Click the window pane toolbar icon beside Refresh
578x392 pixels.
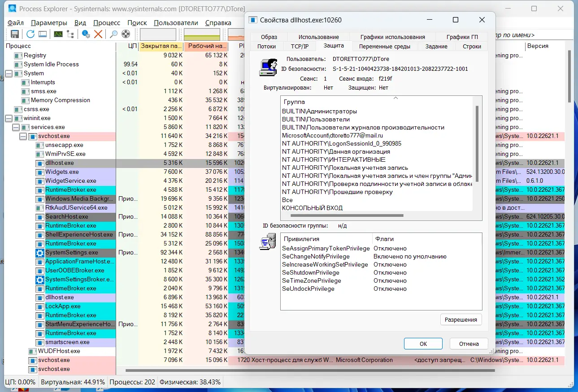pos(43,34)
